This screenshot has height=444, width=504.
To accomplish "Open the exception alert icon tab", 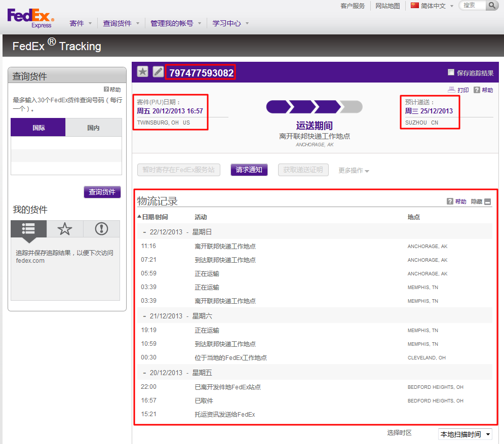I will pos(102,229).
